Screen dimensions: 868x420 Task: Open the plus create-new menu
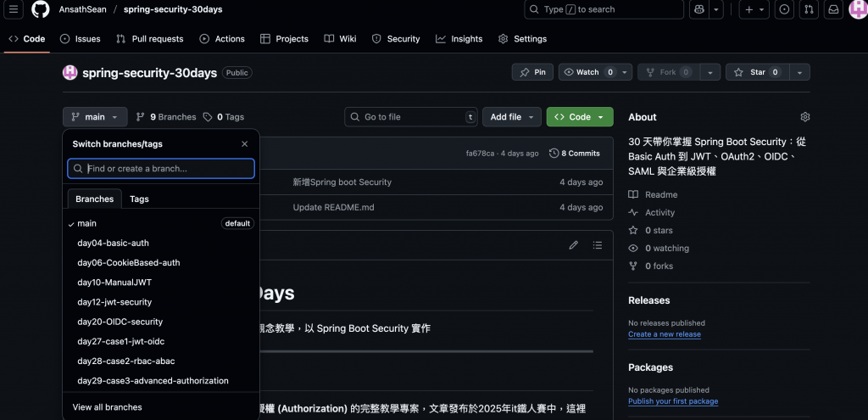point(754,9)
